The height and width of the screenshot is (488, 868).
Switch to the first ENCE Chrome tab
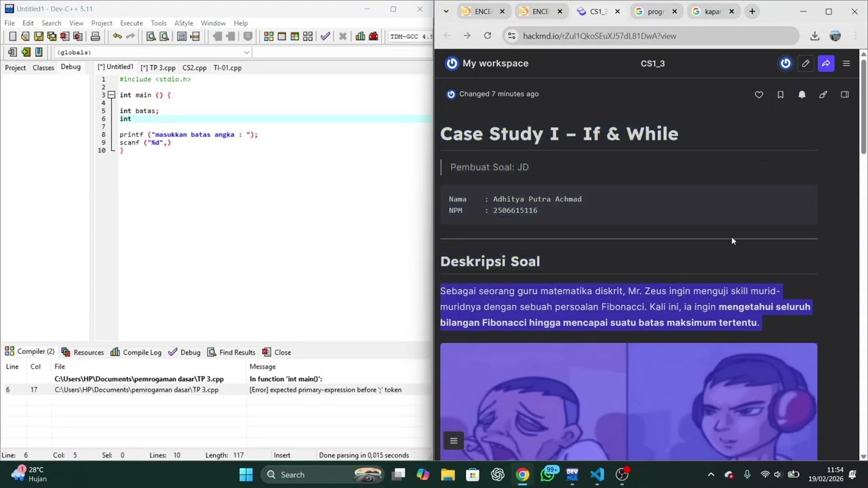(x=484, y=12)
